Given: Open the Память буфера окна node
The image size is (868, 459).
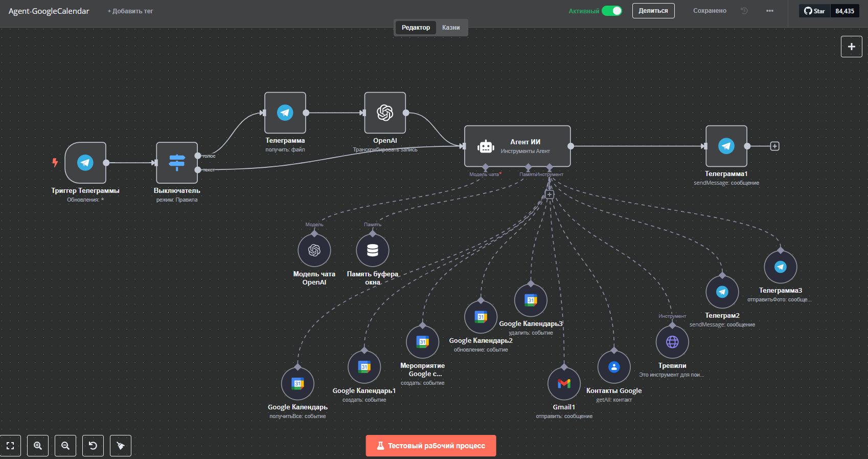Looking at the screenshot, I should [373, 250].
